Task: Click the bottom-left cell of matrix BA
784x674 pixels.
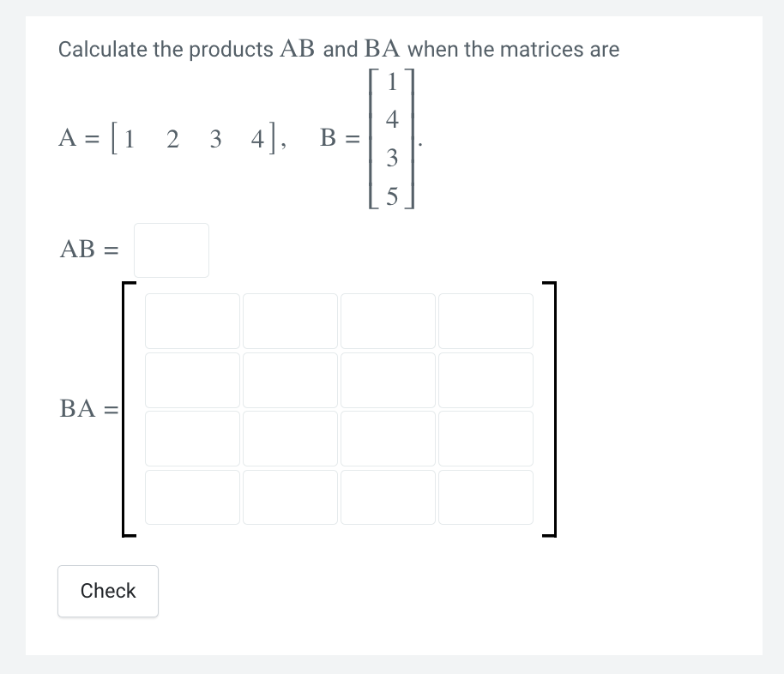Action: [x=192, y=496]
